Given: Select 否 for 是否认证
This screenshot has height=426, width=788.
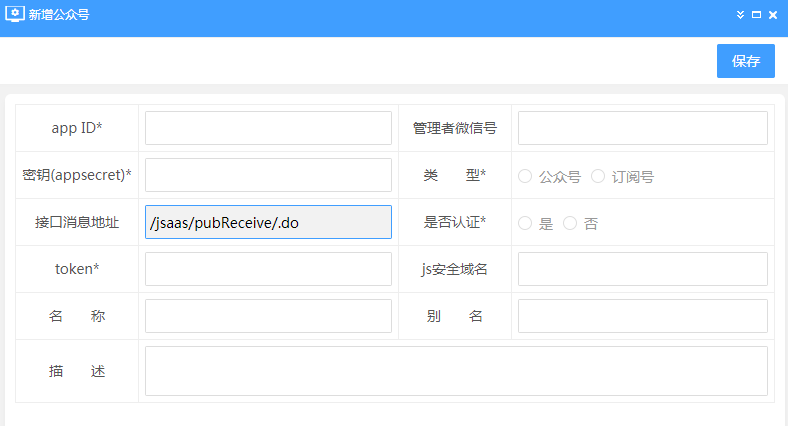Looking at the screenshot, I should tap(570, 223).
